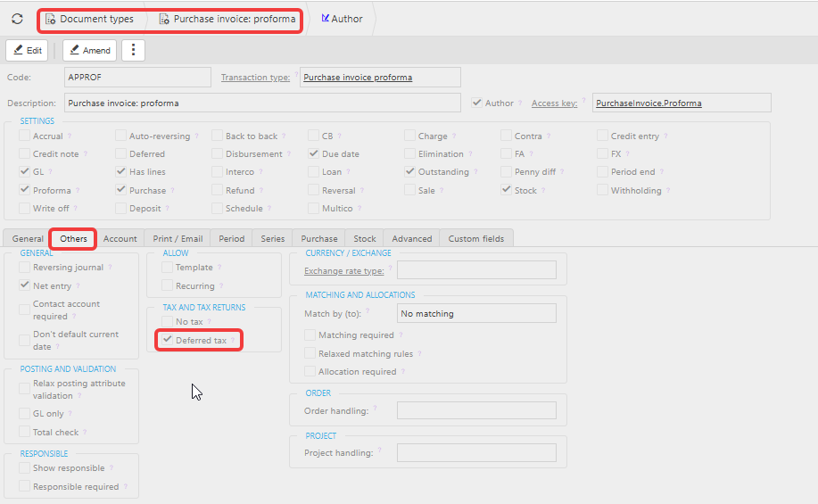818x504 pixels.
Task: Open the Project handling dropdown
Action: click(476, 452)
